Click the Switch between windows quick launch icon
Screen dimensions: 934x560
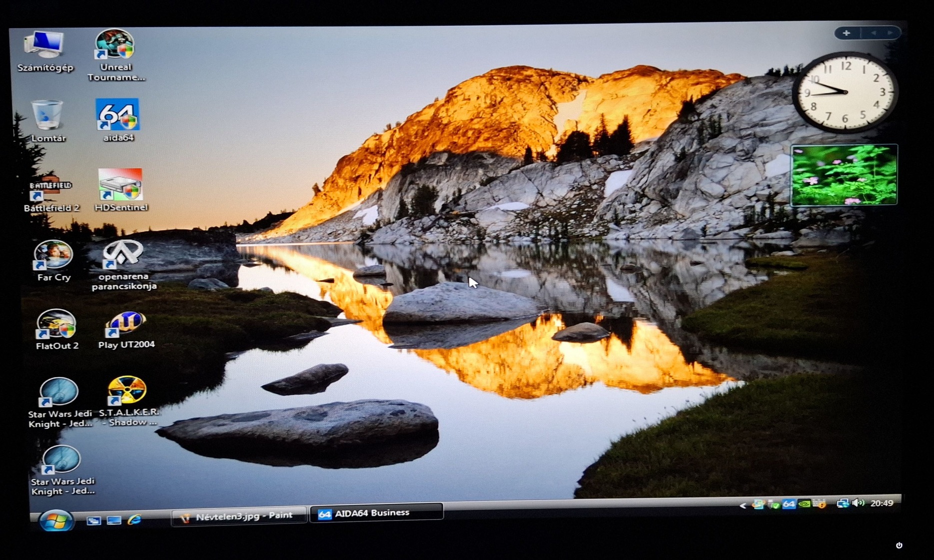coord(93,521)
